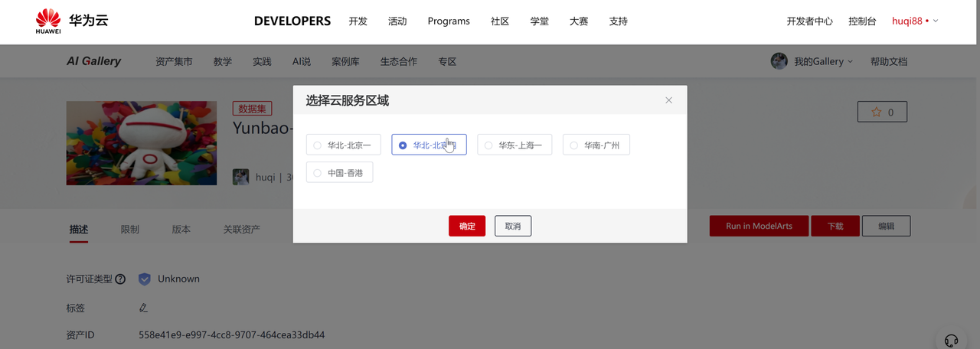Switch to the 版本 tab
Viewport: 980px width, 349px height.
click(x=181, y=229)
